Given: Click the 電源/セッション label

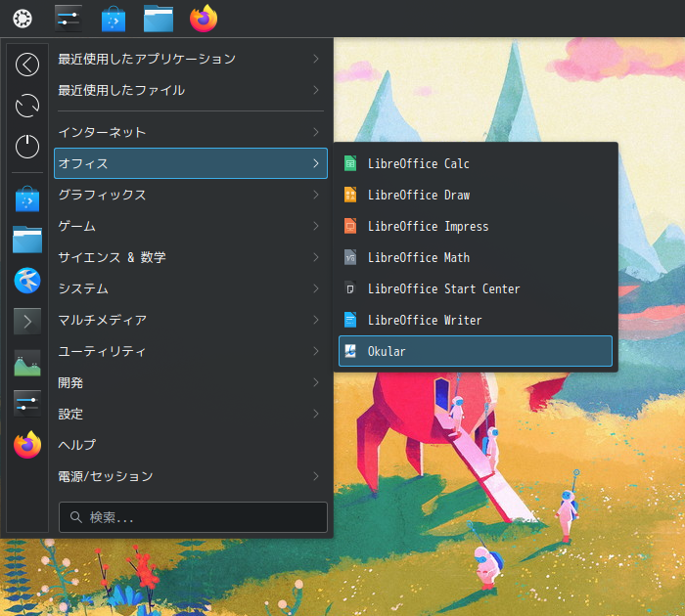Looking at the screenshot, I should 106,476.
